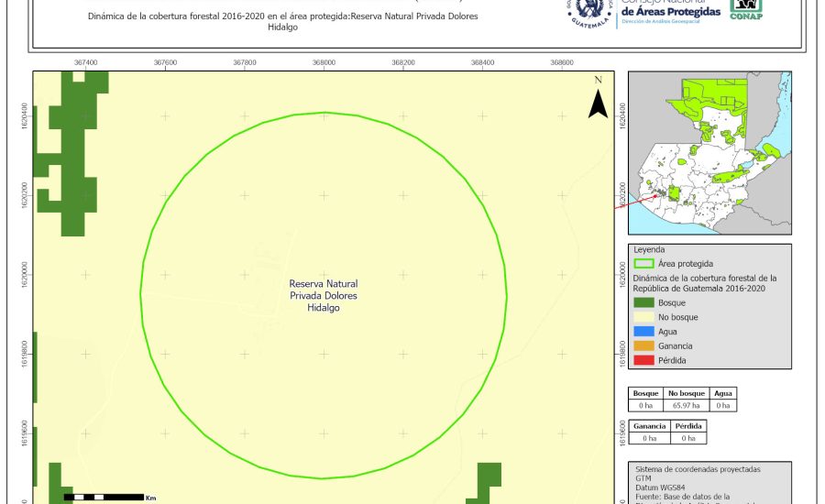Pick the orange Ganancia legend swatch
Screen dimensions: 825x504
644,345
